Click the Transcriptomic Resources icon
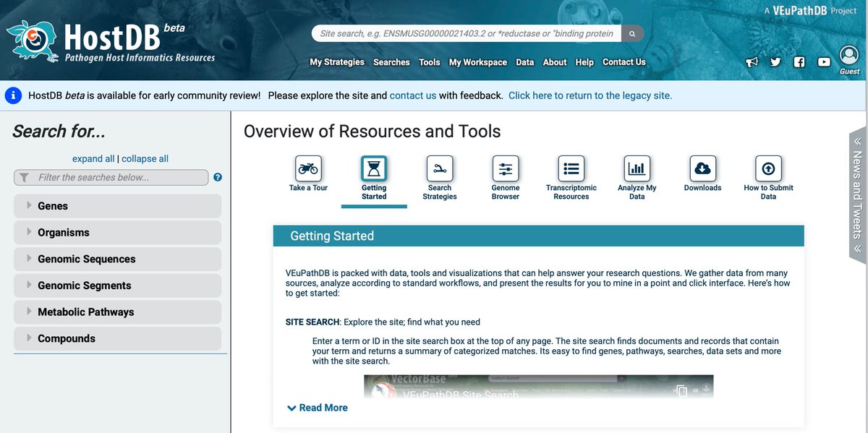The image size is (868, 433). pos(571,168)
